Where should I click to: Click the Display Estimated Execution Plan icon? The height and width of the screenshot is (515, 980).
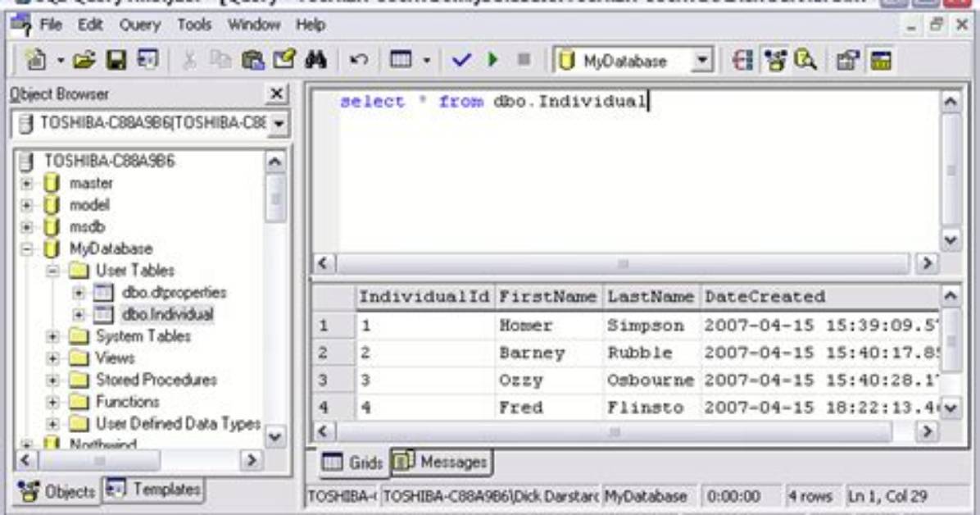[742, 61]
